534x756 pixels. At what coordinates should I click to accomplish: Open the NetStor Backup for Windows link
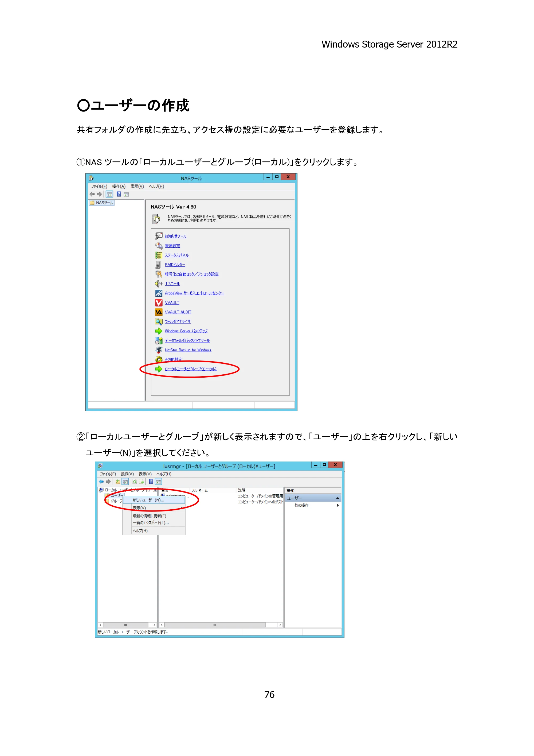[188, 350]
